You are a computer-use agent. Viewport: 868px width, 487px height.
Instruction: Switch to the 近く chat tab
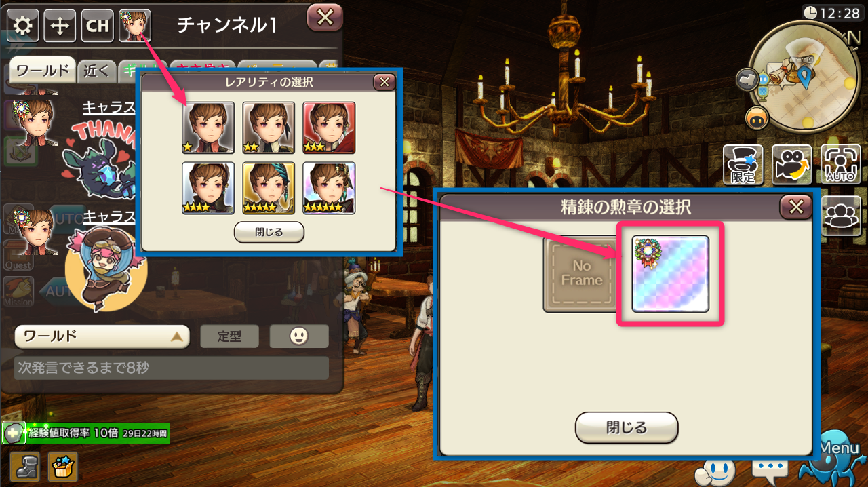click(x=96, y=70)
